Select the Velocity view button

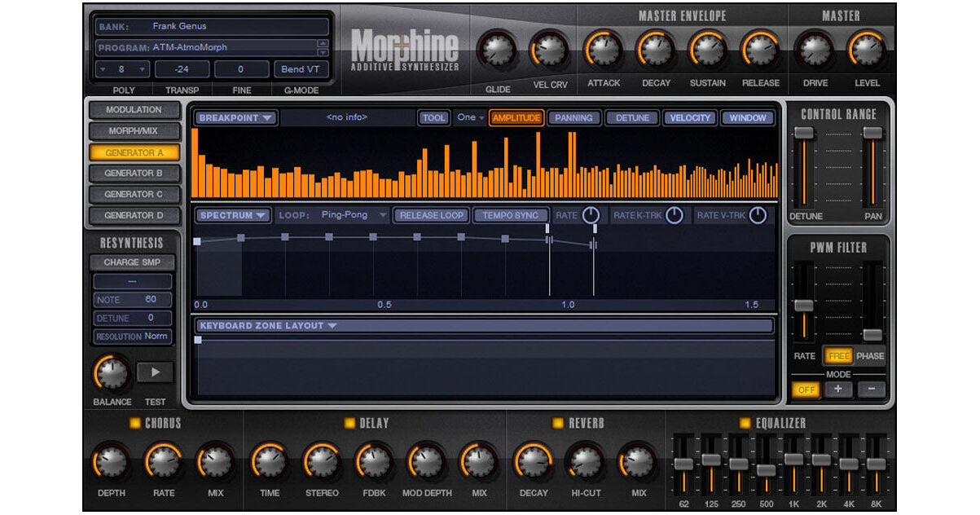[690, 118]
